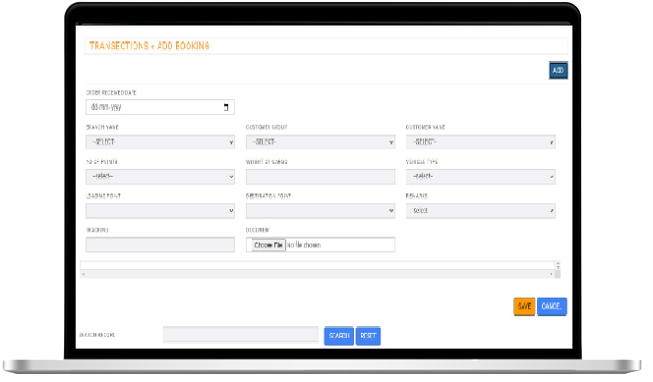Screen dimensions: 653x382
Task: Expand the No of Points dropdown
Action: click(x=160, y=177)
